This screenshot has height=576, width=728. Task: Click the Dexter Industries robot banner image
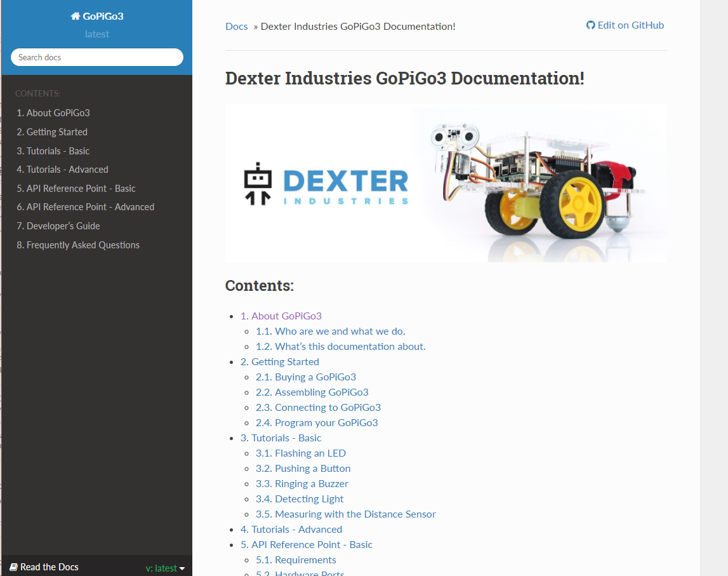point(446,183)
